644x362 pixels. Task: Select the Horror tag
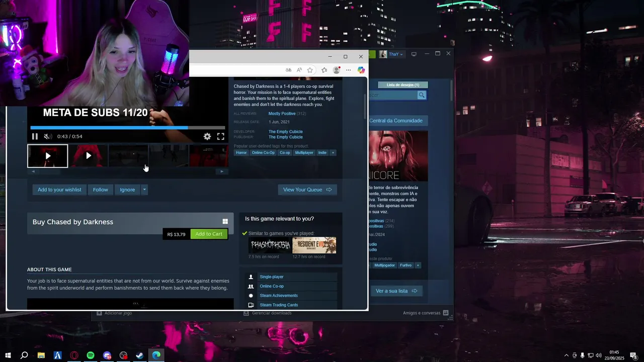coord(242,152)
